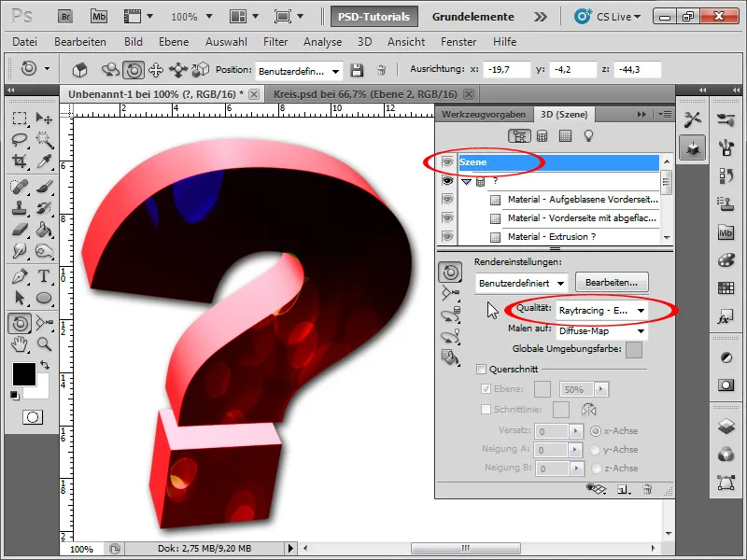747x560 pixels.
Task: Click the Bearbeiten... render settings button
Action: [x=612, y=283]
